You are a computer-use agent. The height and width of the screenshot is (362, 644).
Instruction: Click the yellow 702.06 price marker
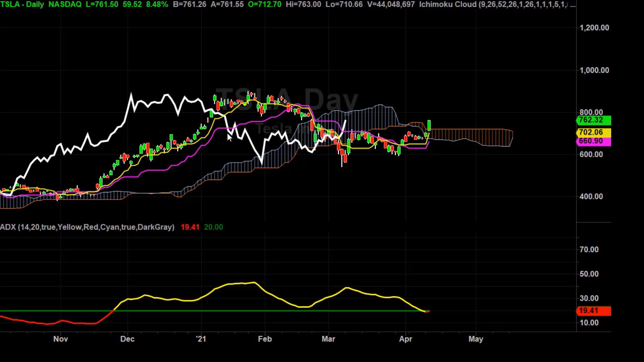click(x=593, y=132)
